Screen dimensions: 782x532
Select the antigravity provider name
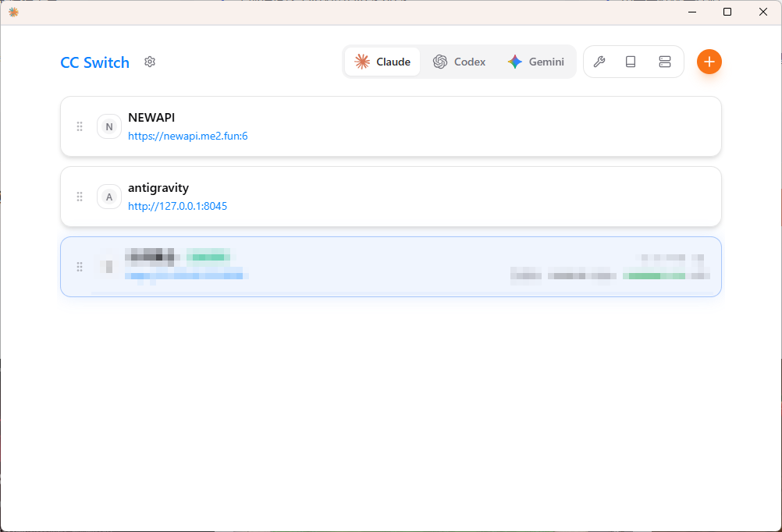tap(158, 187)
